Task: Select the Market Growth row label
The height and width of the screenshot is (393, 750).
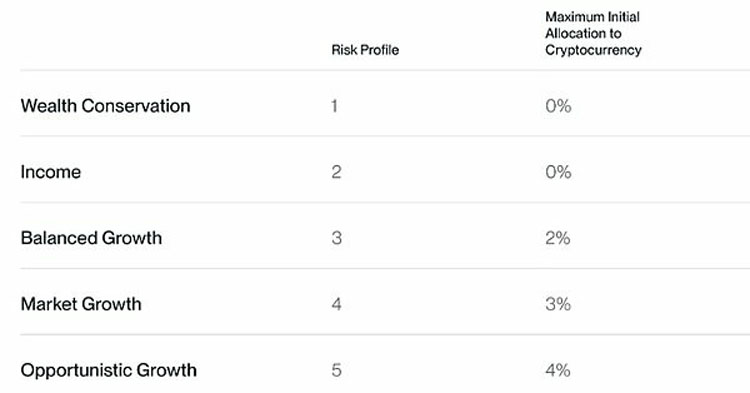Action: tap(81, 304)
